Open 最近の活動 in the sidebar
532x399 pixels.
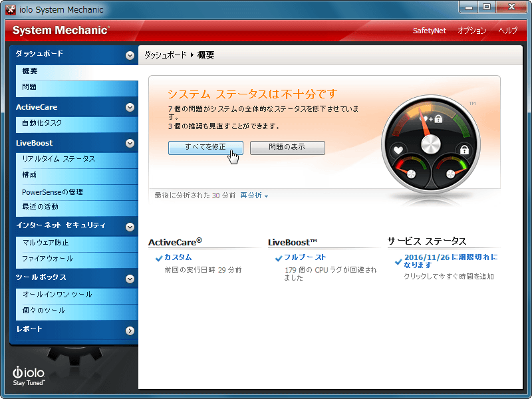click(77, 207)
